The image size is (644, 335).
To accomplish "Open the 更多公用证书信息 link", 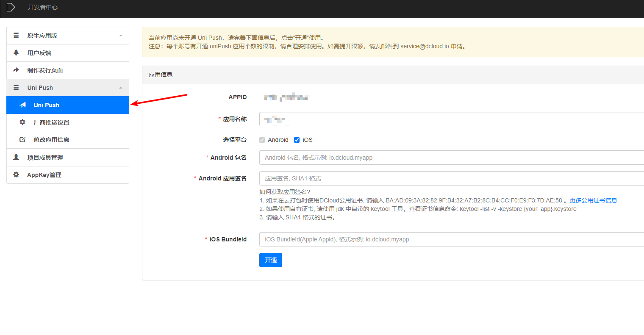I will pos(593,200).
